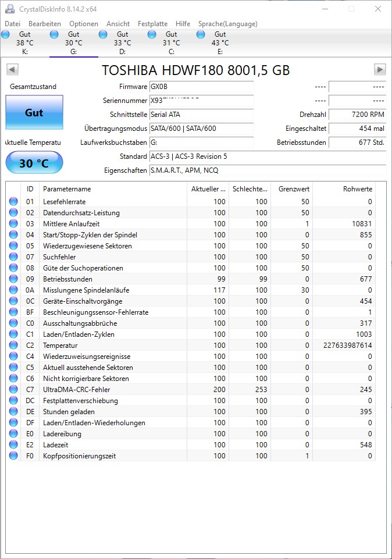392x559 pixels.
Task: Go to next disk with right arrow
Action: coord(380,70)
